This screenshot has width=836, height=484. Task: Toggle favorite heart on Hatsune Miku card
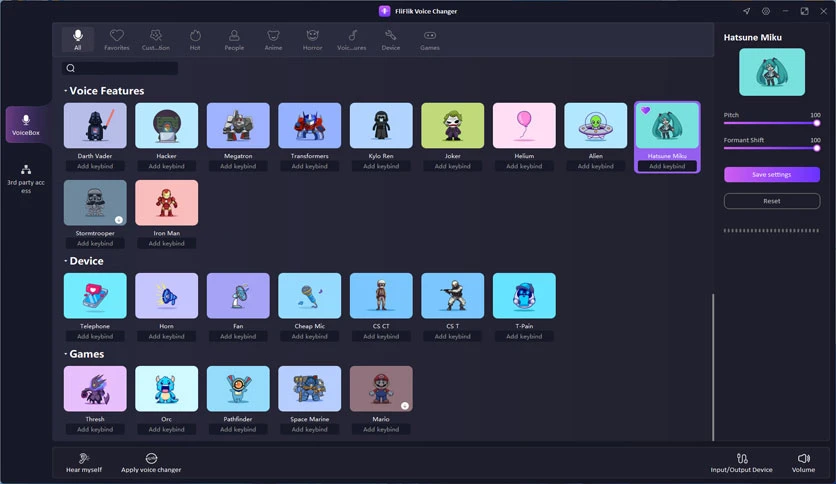[x=645, y=110]
